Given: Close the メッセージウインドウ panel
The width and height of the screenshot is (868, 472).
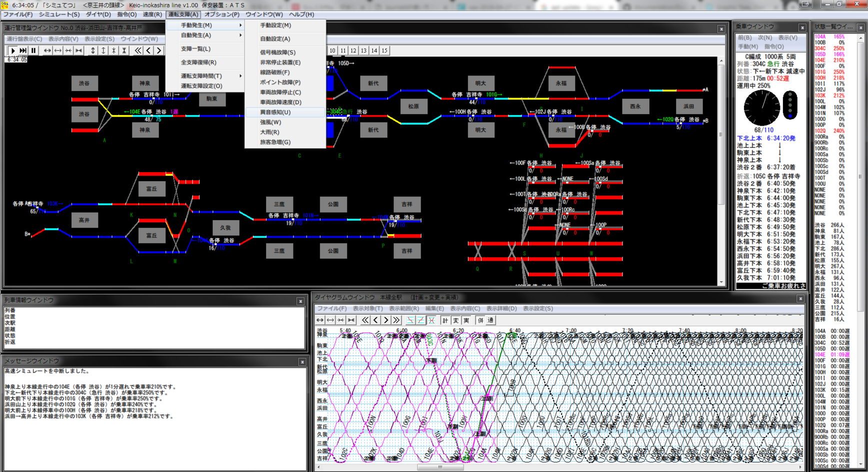Looking at the screenshot, I should 302,362.
